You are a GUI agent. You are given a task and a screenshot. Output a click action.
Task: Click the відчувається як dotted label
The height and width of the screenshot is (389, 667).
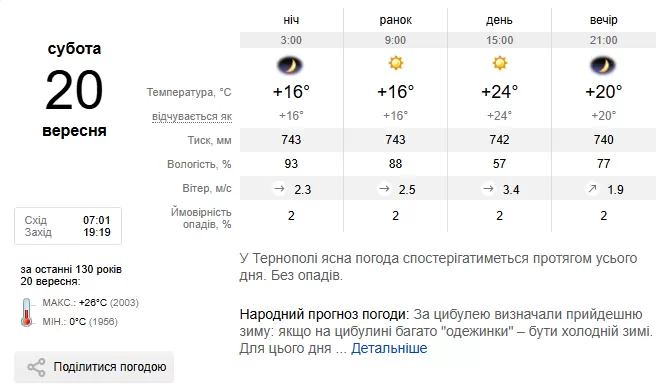pyautogui.click(x=192, y=116)
